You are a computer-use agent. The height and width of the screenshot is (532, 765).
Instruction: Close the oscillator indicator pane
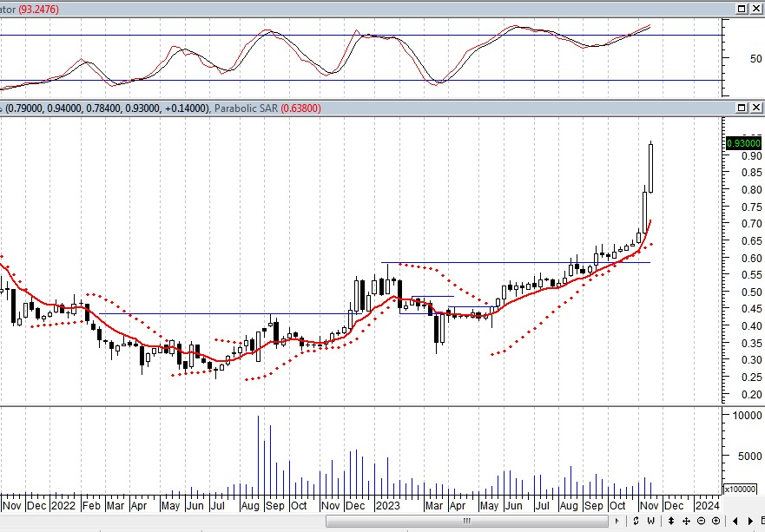coord(755,9)
